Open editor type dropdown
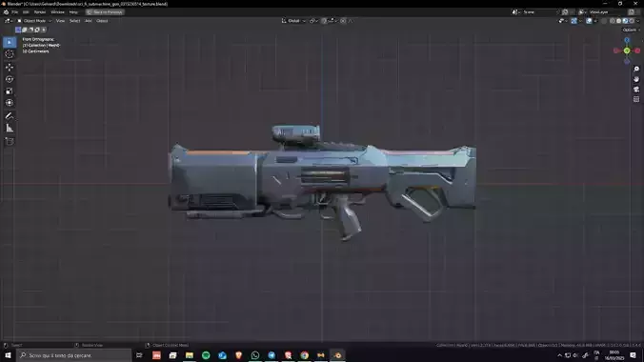This screenshot has height=362, width=644. pyautogui.click(x=9, y=21)
